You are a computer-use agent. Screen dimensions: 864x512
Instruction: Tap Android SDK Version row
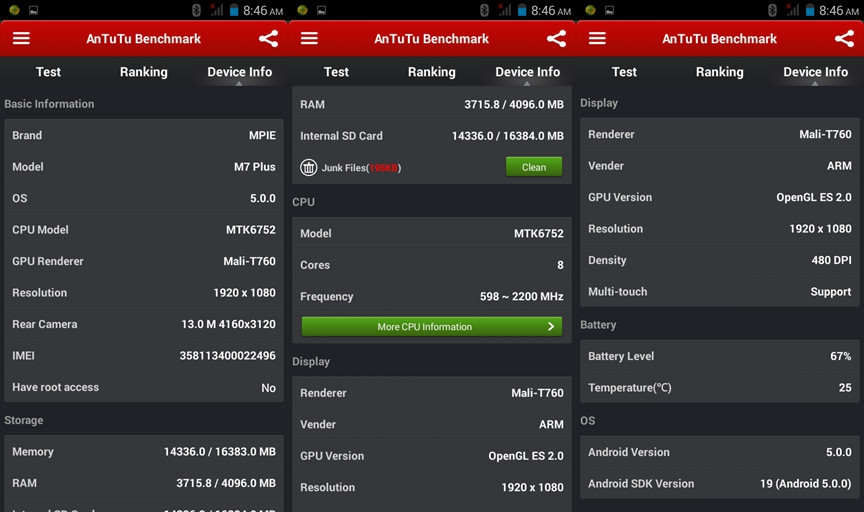pos(720,483)
